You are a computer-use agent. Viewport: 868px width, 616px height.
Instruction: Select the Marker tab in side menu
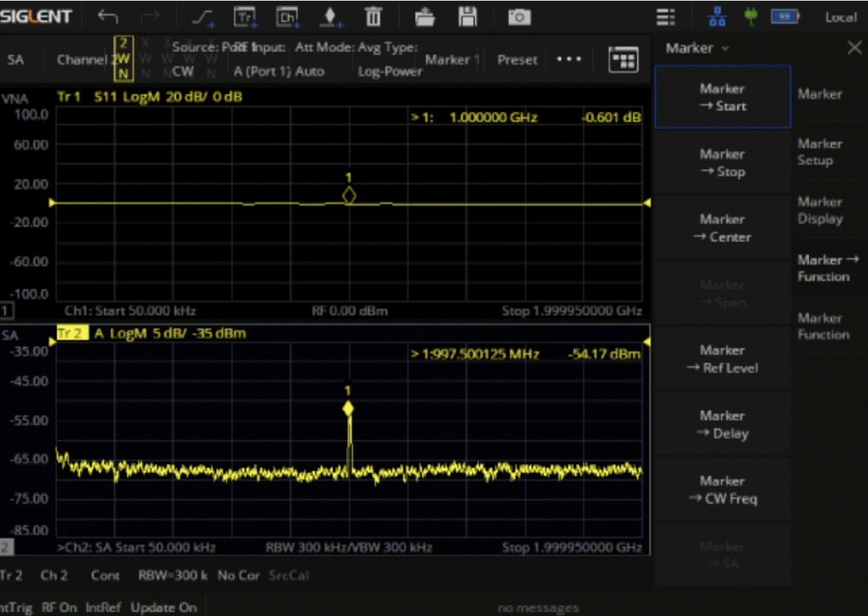(820, 94)
